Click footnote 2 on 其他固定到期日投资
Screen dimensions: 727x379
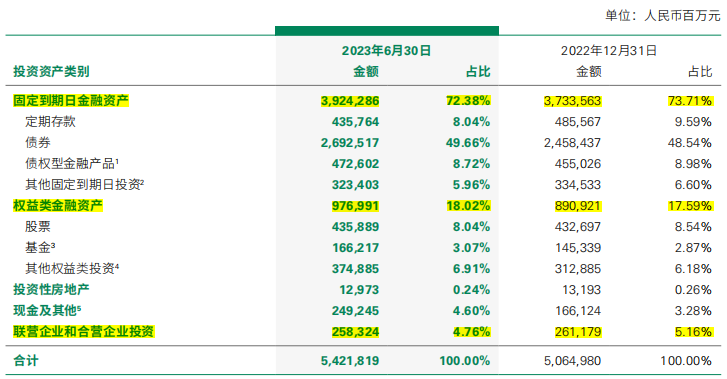point(142,182)
